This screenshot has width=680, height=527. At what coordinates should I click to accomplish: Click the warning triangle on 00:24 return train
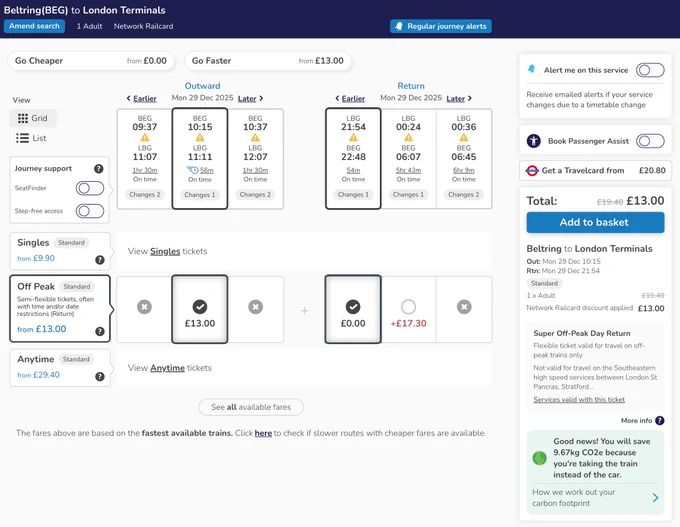coord(409,137)
